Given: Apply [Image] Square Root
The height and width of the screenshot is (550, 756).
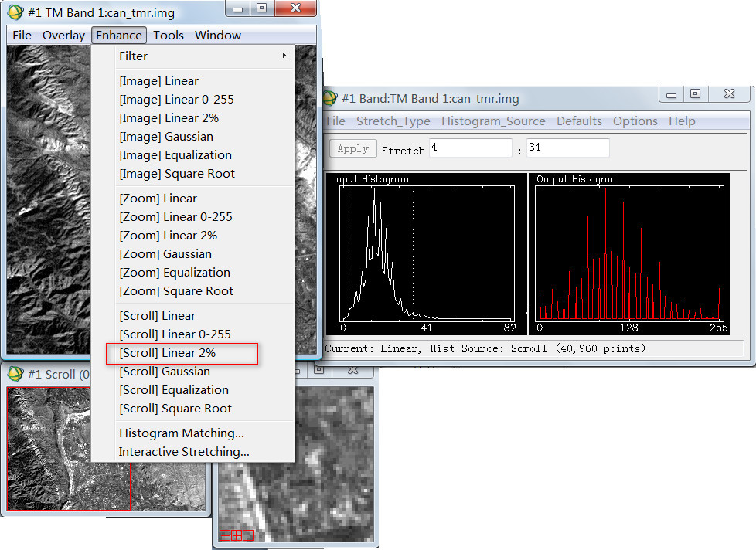Looking at the screenshot, I should (177, 174).
